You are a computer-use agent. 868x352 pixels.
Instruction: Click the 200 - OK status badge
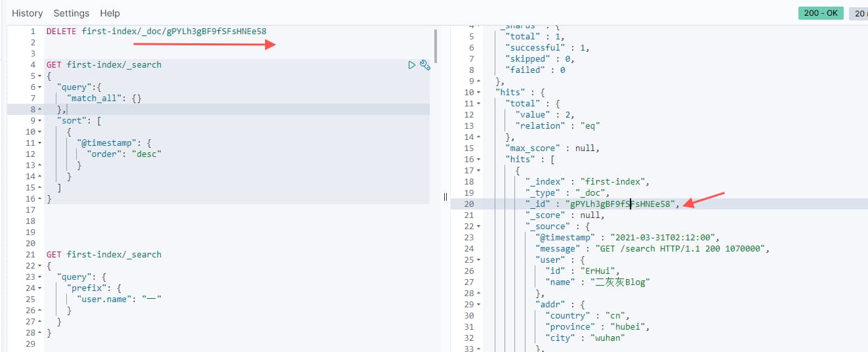pos(820,13)
